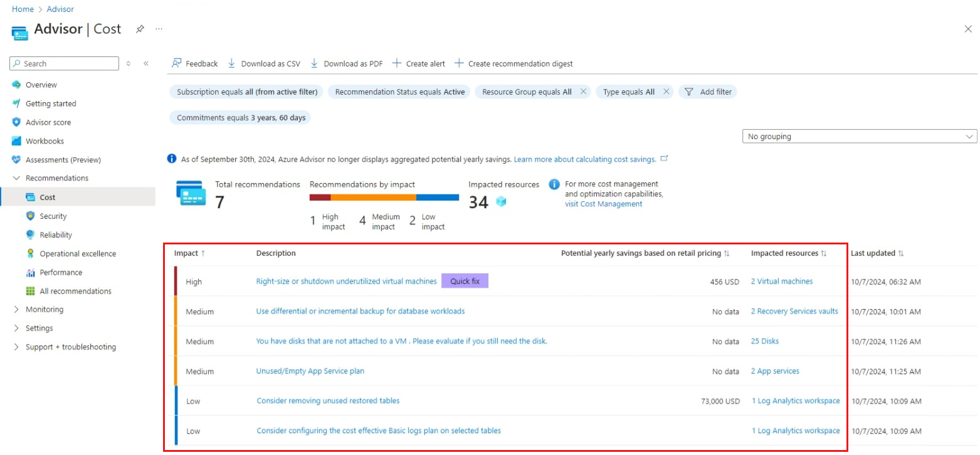
Task: Select Operational excellence recommendations
Action: click(x=77, y=253)
